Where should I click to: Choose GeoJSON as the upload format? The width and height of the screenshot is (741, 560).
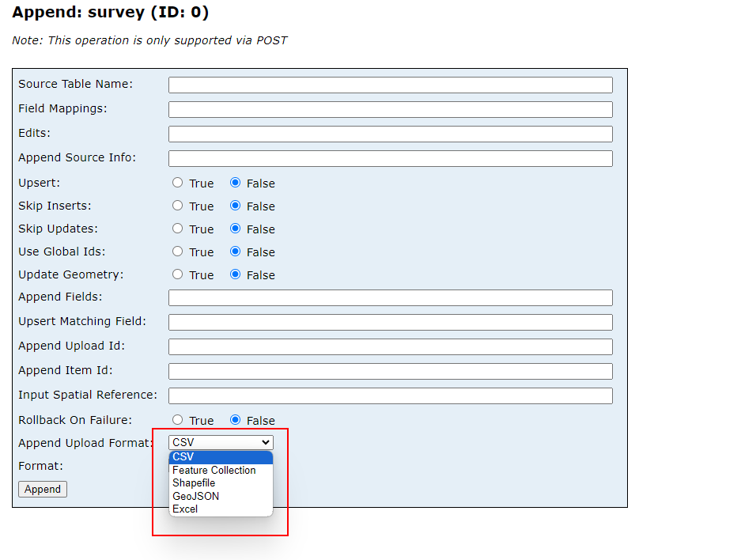(195, 496)
